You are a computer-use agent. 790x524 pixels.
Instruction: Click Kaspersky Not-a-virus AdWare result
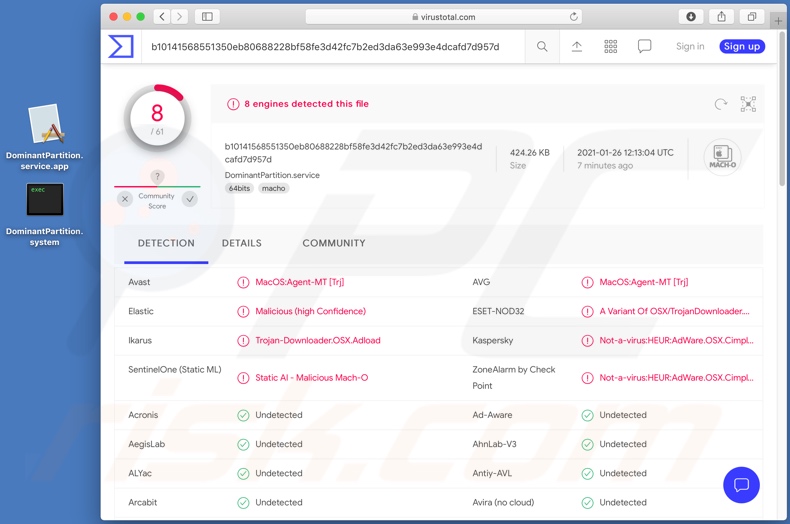pyautogui.click(x=676, y=341)
